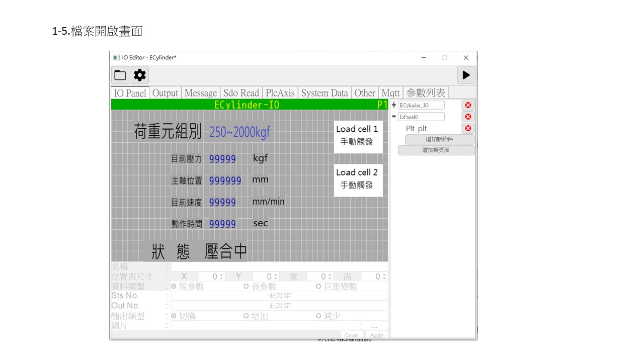Collapse the IoPanel0 node with minus icon

coord(394,117)
